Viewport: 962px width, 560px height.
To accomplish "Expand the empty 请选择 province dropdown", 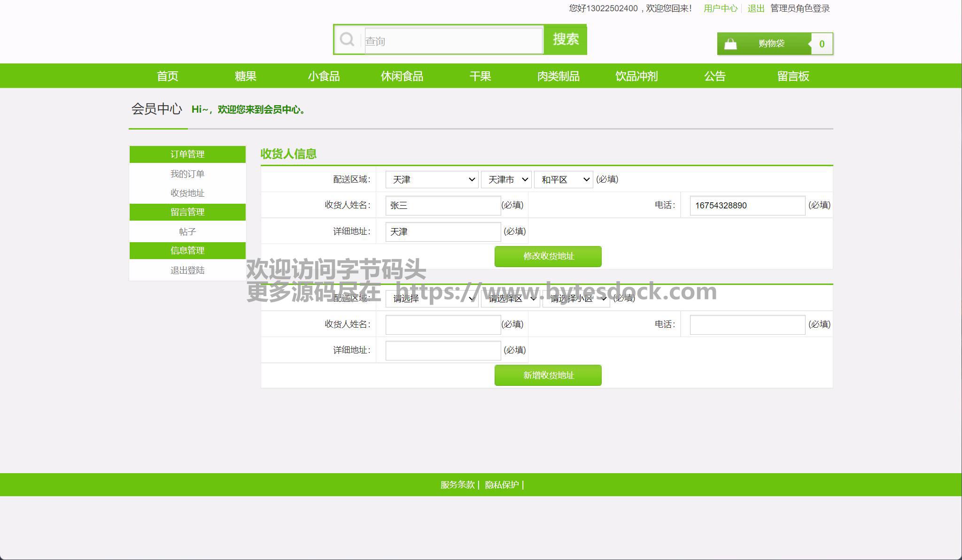I will (x=432, y=299).
